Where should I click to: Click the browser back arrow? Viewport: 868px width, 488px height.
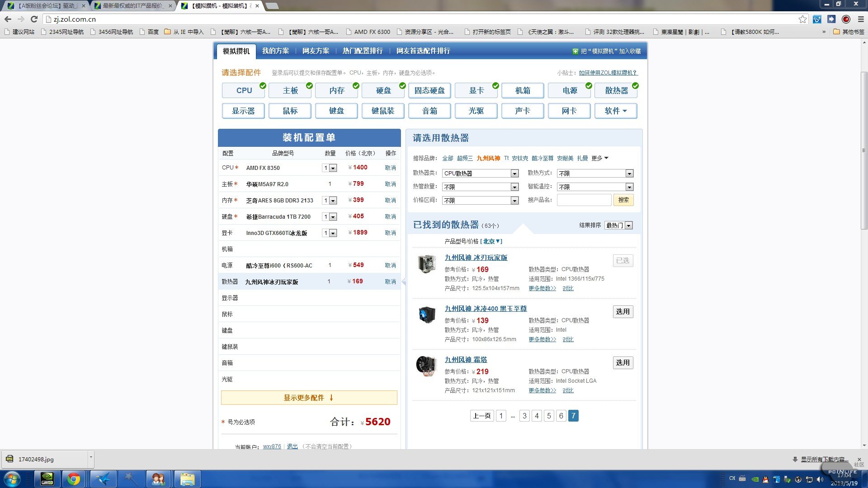click(x=8, y=19)
